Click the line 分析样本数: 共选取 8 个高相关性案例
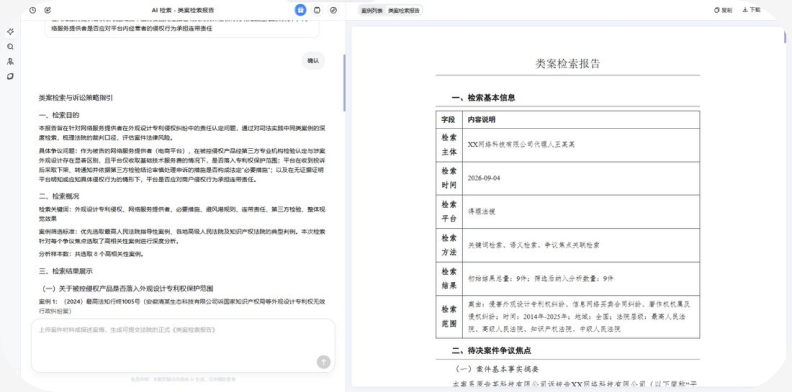The width and height of the screenshot is (792, 392). 91,254
